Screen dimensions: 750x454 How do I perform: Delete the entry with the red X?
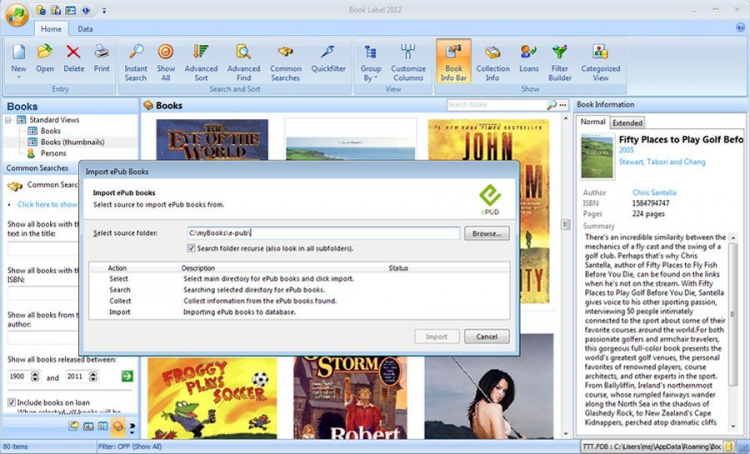point(73,52)
